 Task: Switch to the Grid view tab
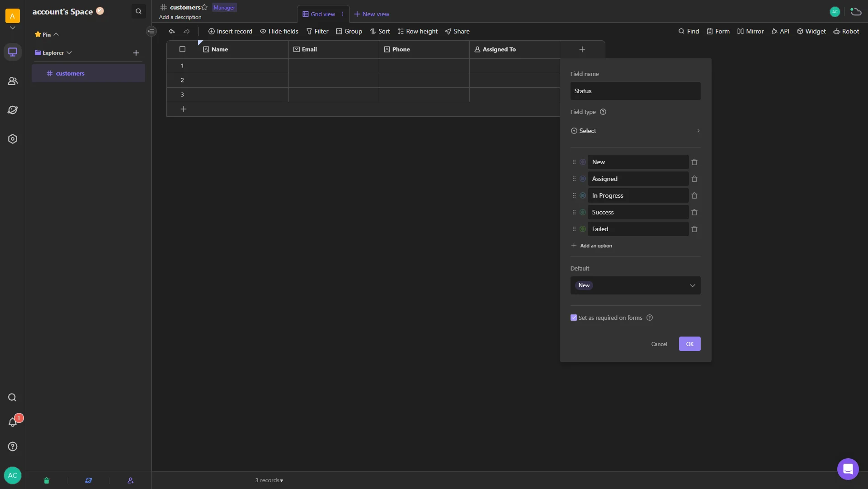pyautogui.click(x=319, y=14)
